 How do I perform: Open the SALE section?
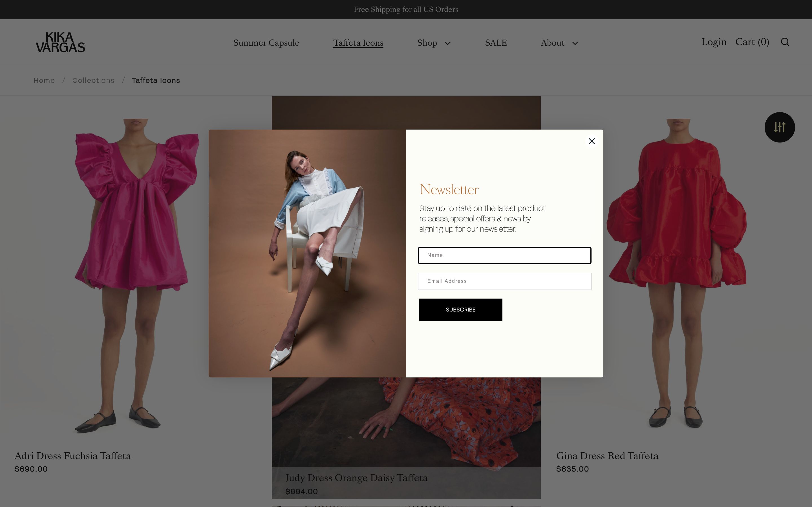[x=496, y=43]
